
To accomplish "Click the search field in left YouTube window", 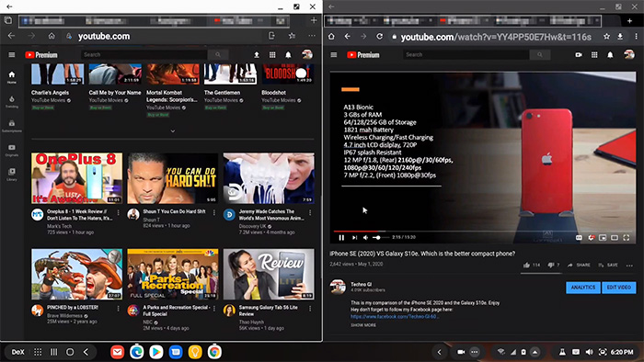I will pyautogui.click(x=144, y=54).
